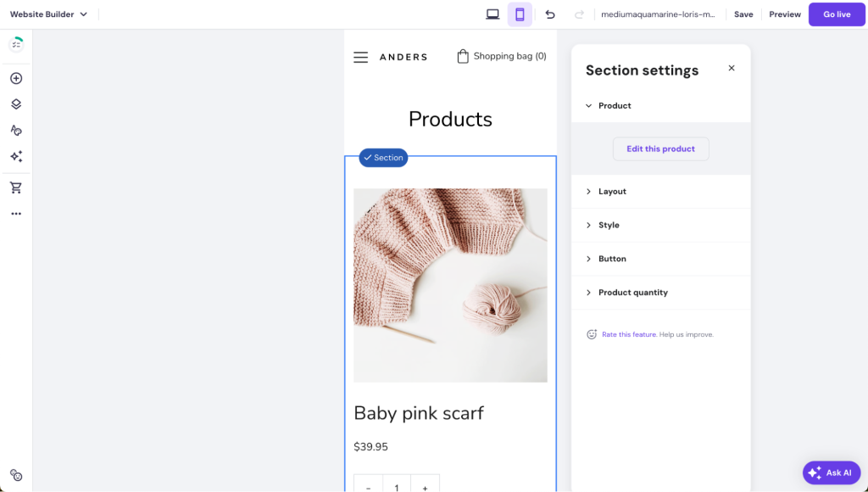Open the online store panel
868x492 pixels.
[15, 187]
